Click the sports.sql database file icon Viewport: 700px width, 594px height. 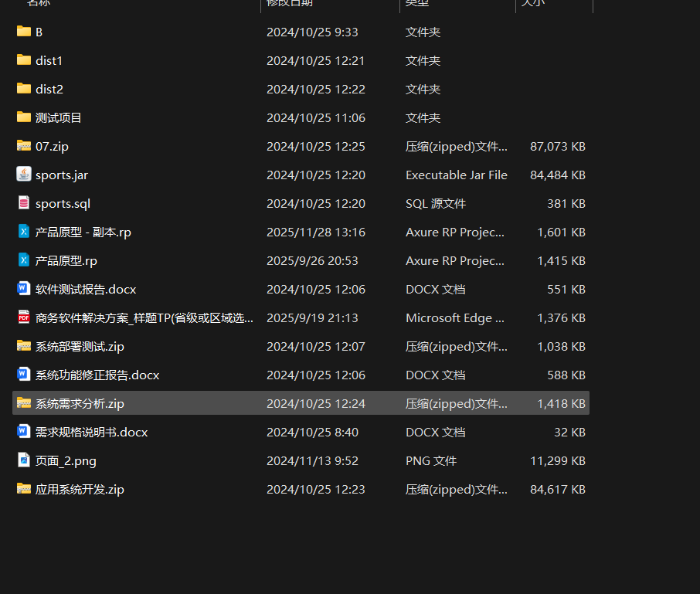tap(24, 203)
